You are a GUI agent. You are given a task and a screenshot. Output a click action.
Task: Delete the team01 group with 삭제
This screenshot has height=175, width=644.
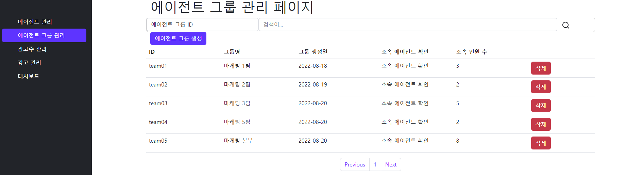pos(541,68)
